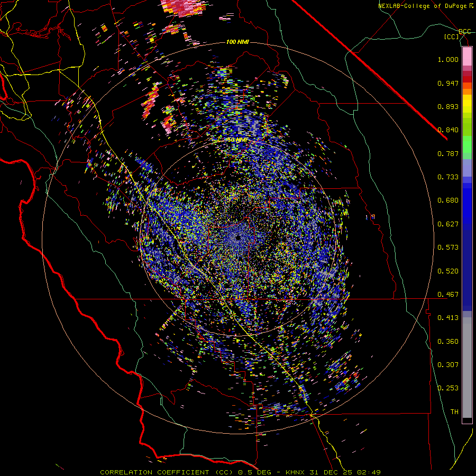
Task: Select the 0.253 scale value
Action: click(x=448, y=388)
